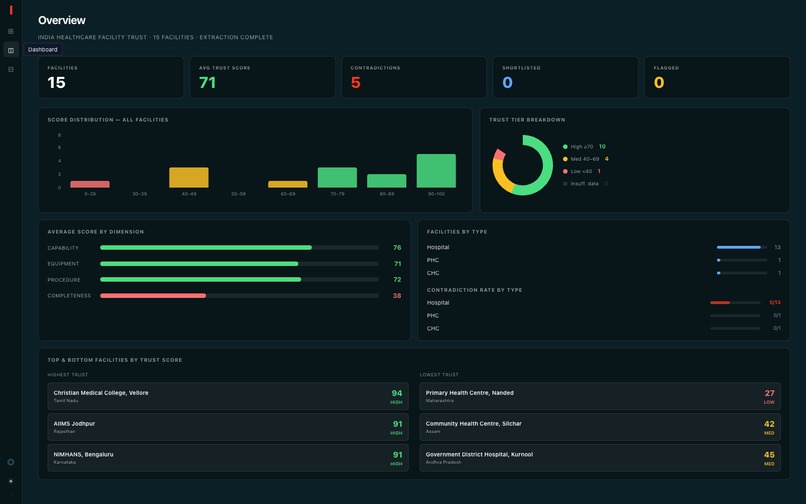
Task: Open the sidebar icon below Dashboard
Action: (x=11, y=69)
